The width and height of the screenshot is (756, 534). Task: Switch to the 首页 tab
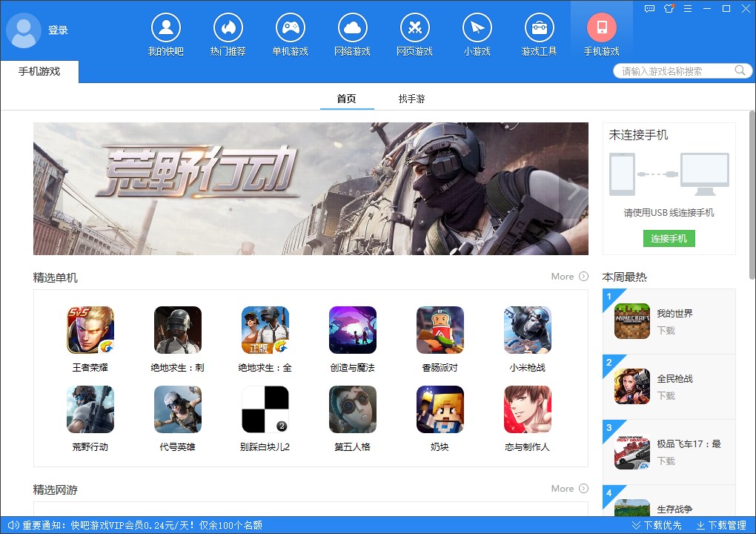pos(347,99)
